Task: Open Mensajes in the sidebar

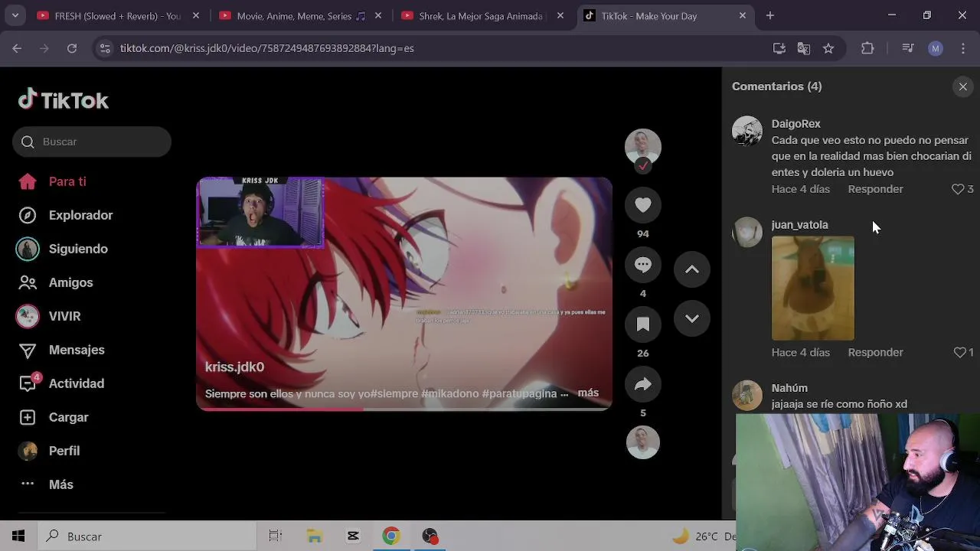Action: pos(77,350)
